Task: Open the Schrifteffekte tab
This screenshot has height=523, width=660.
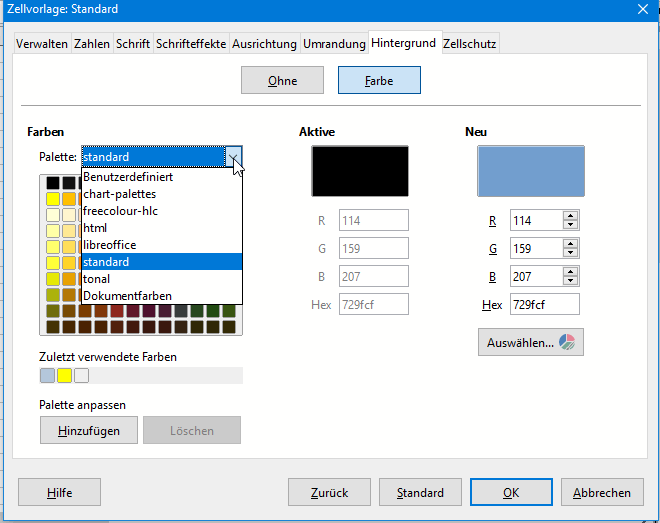Action: pos(191,44)
